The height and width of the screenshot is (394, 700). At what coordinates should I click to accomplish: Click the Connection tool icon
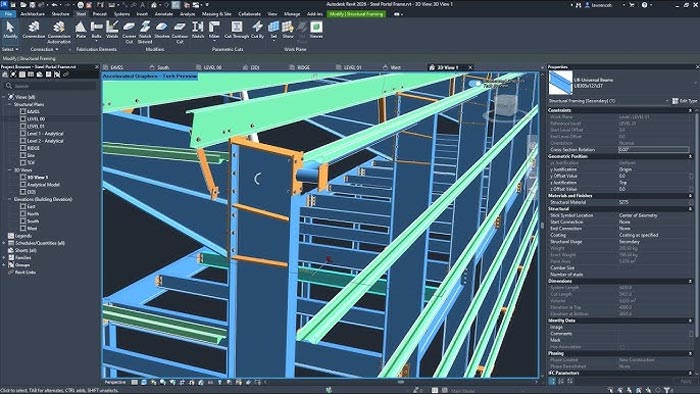[33, 27]
